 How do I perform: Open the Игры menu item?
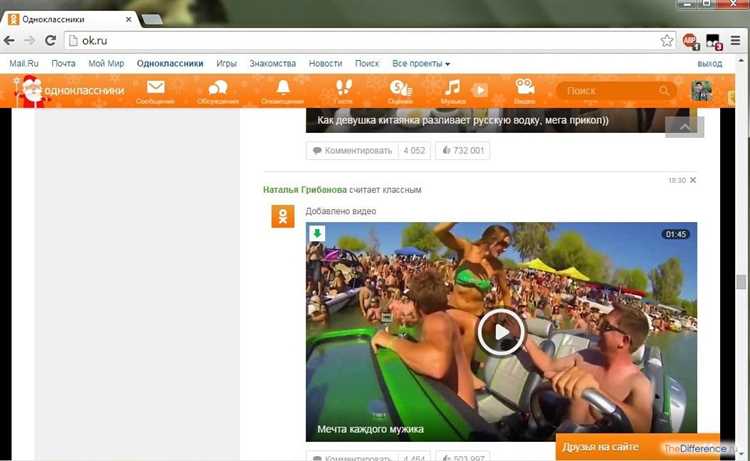click(226, 64)
